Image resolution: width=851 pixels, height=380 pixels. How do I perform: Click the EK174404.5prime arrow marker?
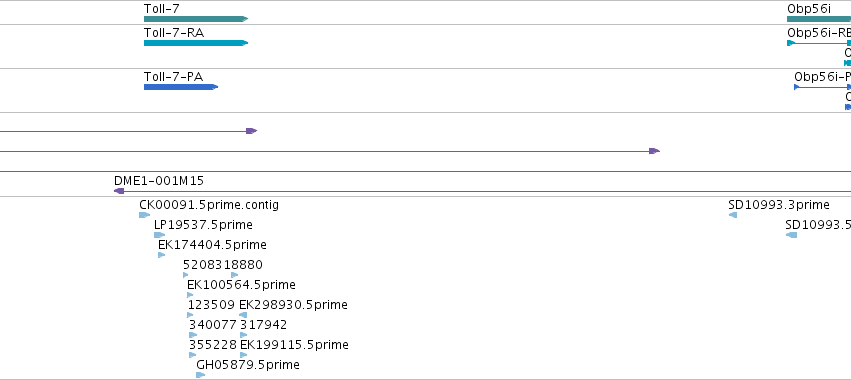pos(161,255)
